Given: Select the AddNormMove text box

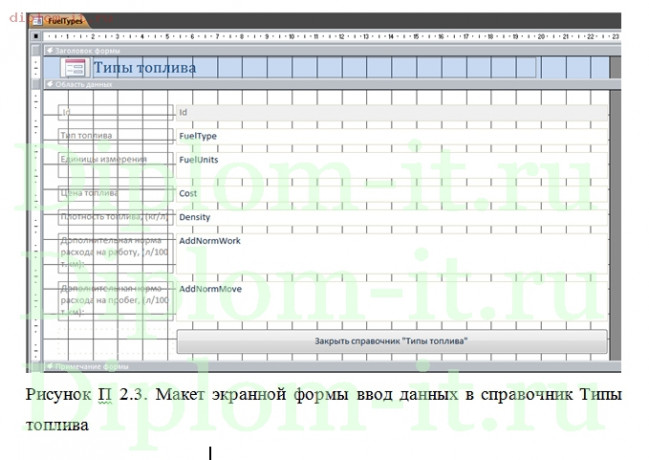Looking at the screenshot, I should point(392,301).
